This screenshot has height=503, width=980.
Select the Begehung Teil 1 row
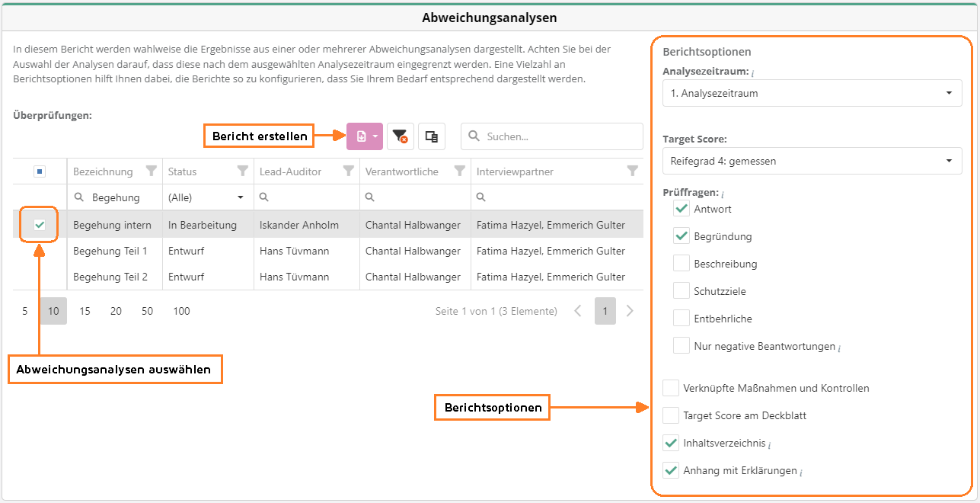click(110, 251)
